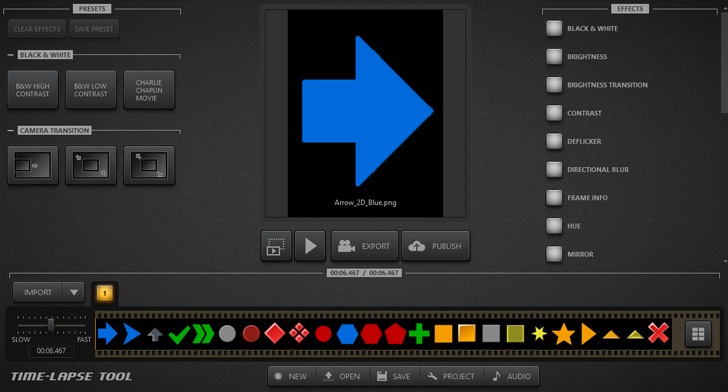
Task: Collapse the Camera Transition presets section
Action: pyautogui.click(x=10, y=131)
